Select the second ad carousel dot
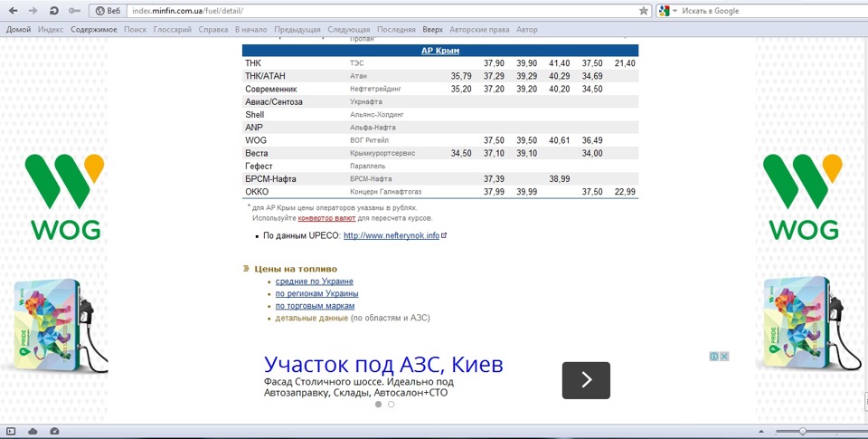Image resolution: width=868 pixels, height=439 pixels. (x=391, y=405)
